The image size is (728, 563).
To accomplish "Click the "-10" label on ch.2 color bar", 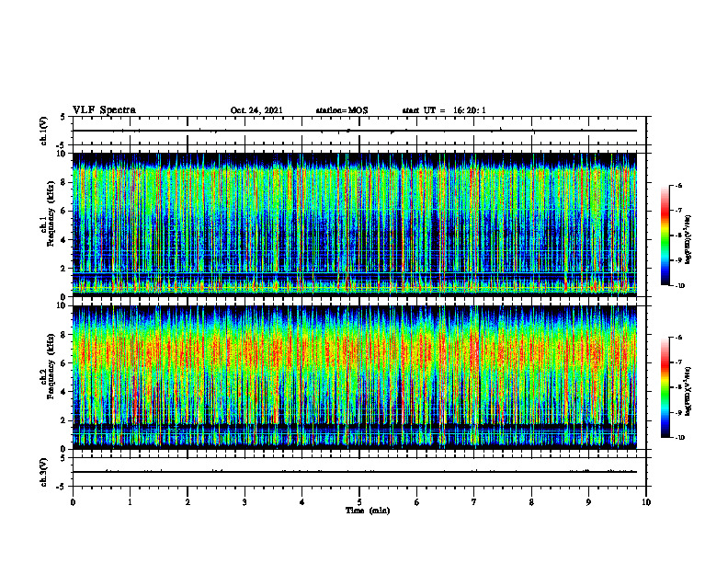I will coord(680,438).
